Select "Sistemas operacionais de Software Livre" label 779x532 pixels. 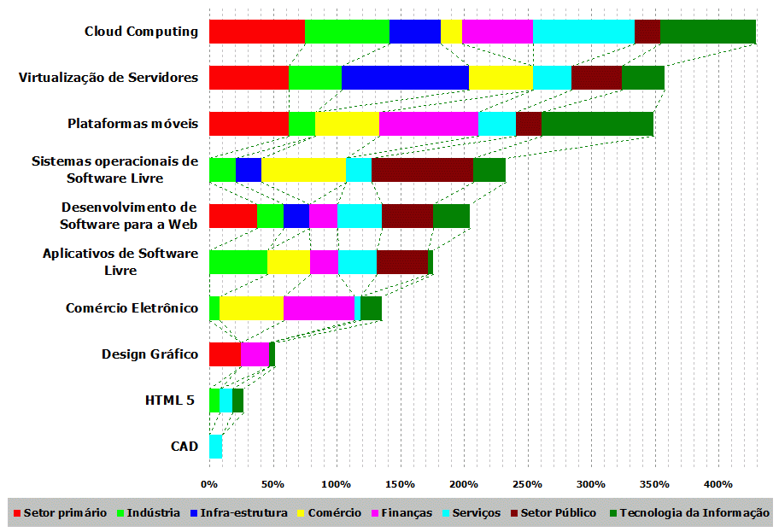[x=114, y=170]
